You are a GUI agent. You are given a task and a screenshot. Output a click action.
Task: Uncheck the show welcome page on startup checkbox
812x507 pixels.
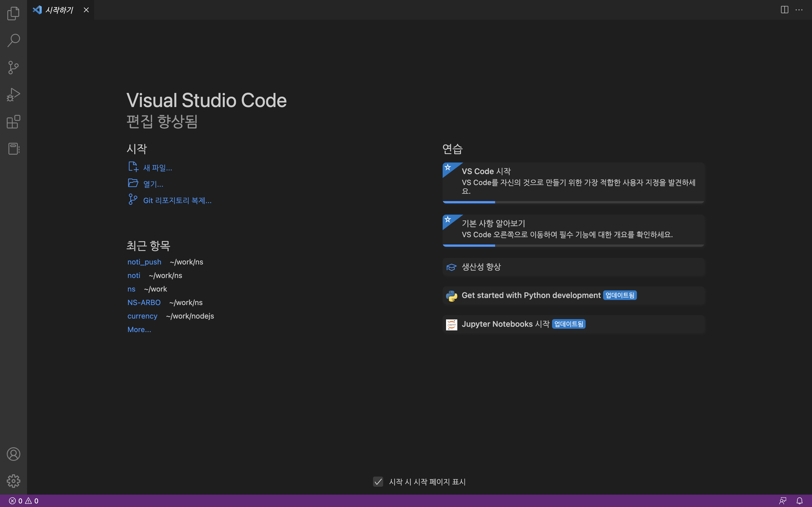point(378,482)
